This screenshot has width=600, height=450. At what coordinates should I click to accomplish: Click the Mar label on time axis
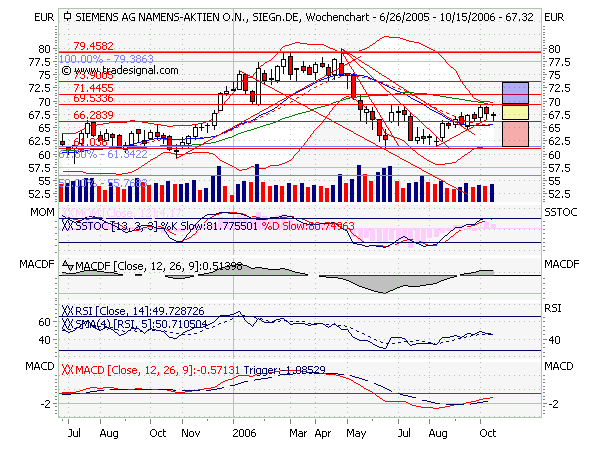(298, 433)
